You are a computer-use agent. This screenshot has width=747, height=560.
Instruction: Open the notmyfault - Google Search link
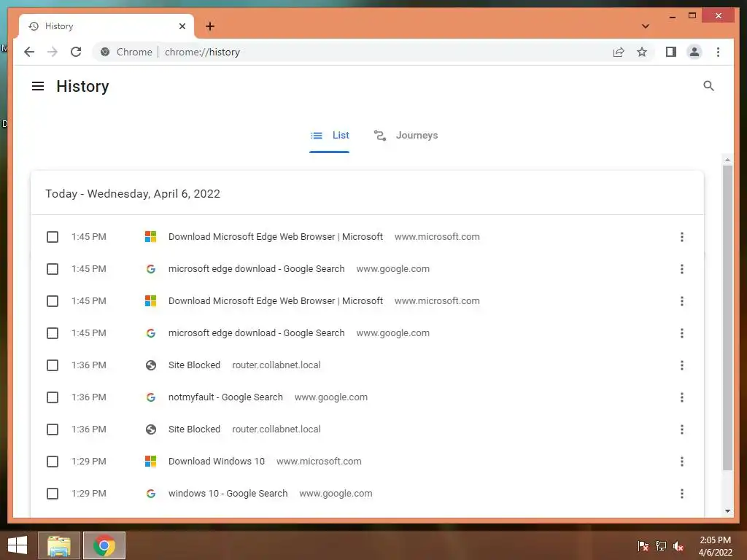(225, 397)
